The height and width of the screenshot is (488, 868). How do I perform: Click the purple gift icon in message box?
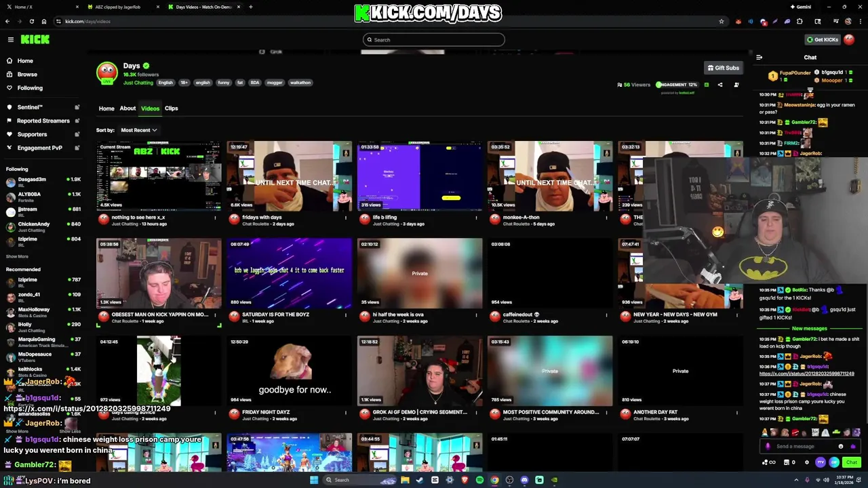point(852,447)
